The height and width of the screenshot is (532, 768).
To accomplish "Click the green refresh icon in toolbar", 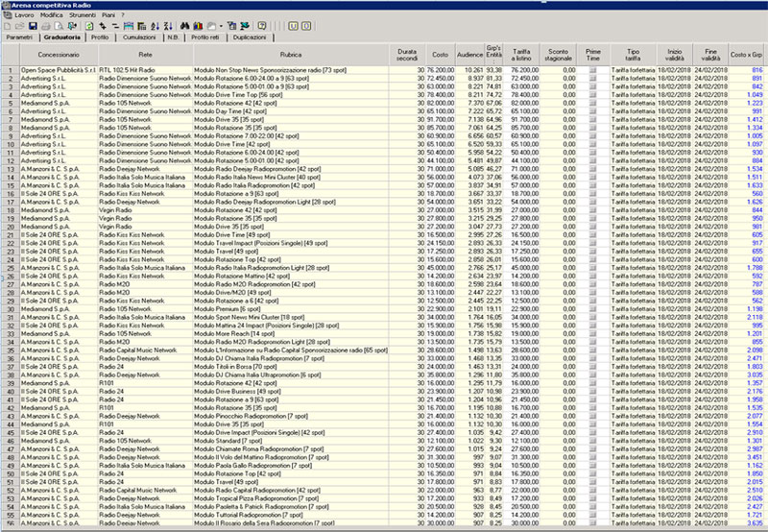I will (88, 26).
